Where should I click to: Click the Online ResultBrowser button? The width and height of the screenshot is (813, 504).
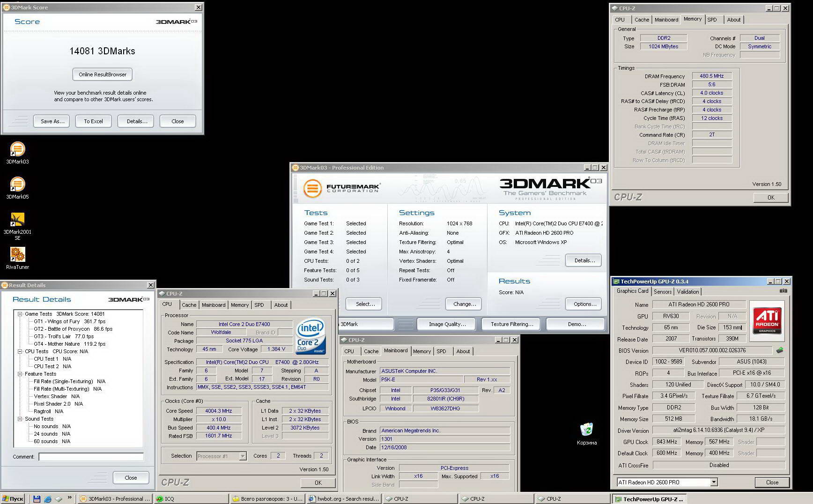point(103,74)
